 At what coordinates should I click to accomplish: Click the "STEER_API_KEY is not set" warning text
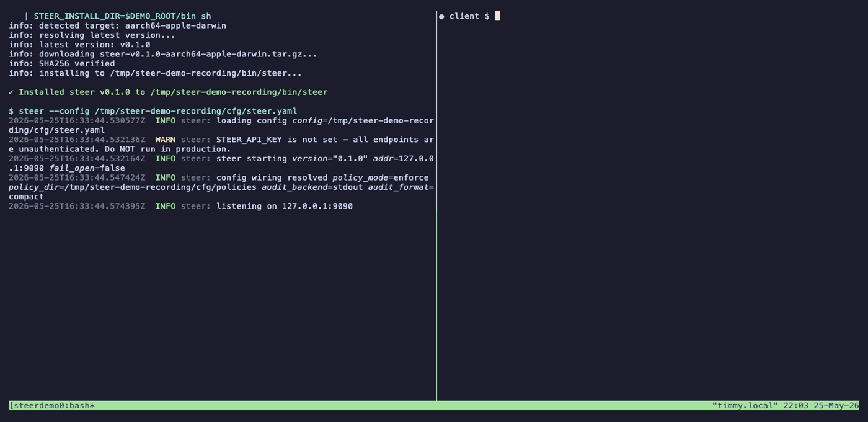pyautogui.click(x=221, y=144)
